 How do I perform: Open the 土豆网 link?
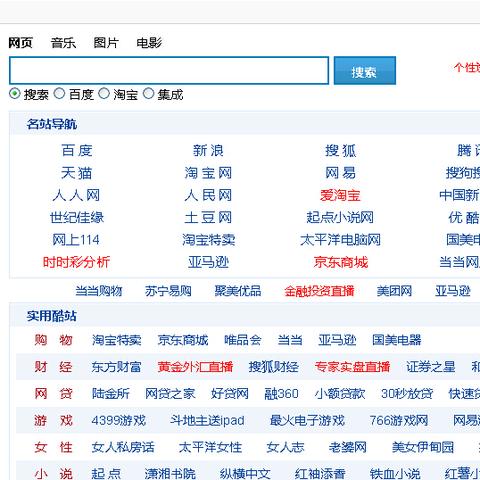pyautogui.click(x=208, y=218)
